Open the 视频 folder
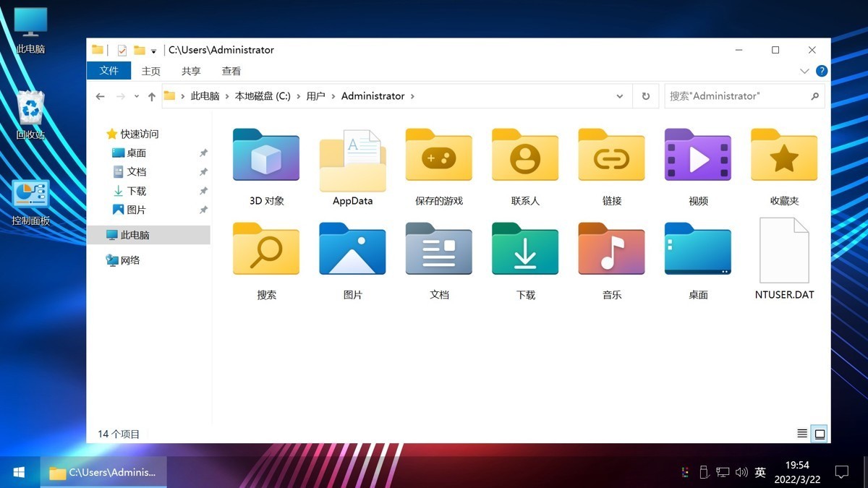This screenshot has width=868, height=488. point(697,155)
